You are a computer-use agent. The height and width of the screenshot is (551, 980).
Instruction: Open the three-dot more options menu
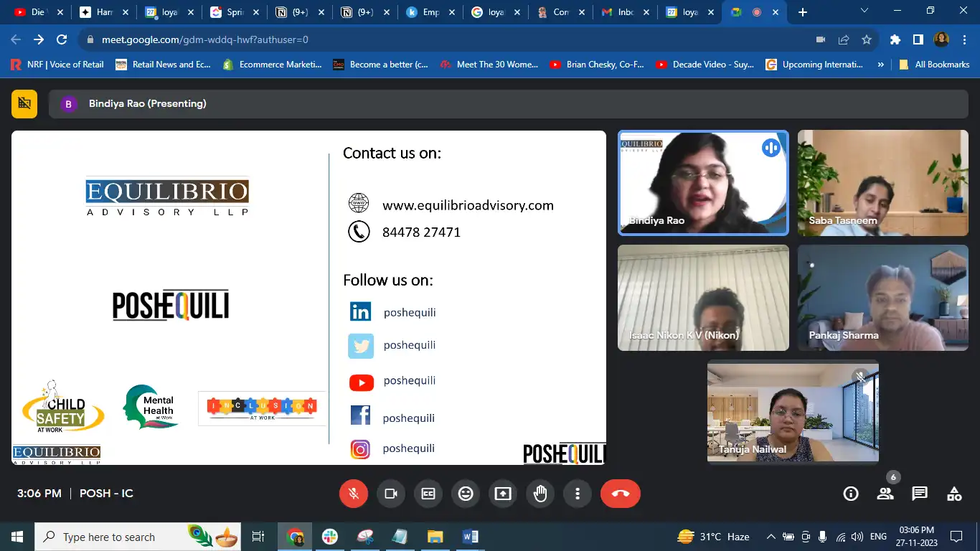point(578,494)
